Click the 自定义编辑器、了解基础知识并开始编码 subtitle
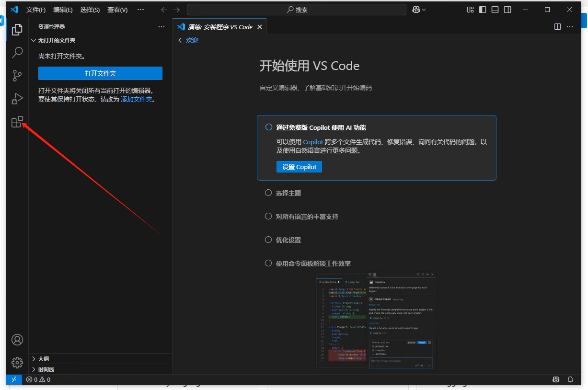The image size is (588, 390). click(316, 88)
